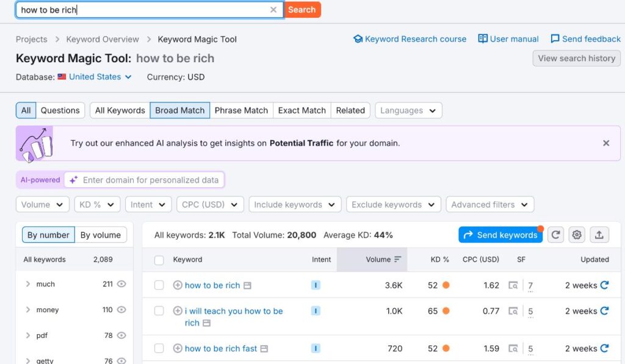This screenshot has width=625, height=364.
Task: Click the informational intent badge for 'how to be rich'
Action: [x=316, y=285]
